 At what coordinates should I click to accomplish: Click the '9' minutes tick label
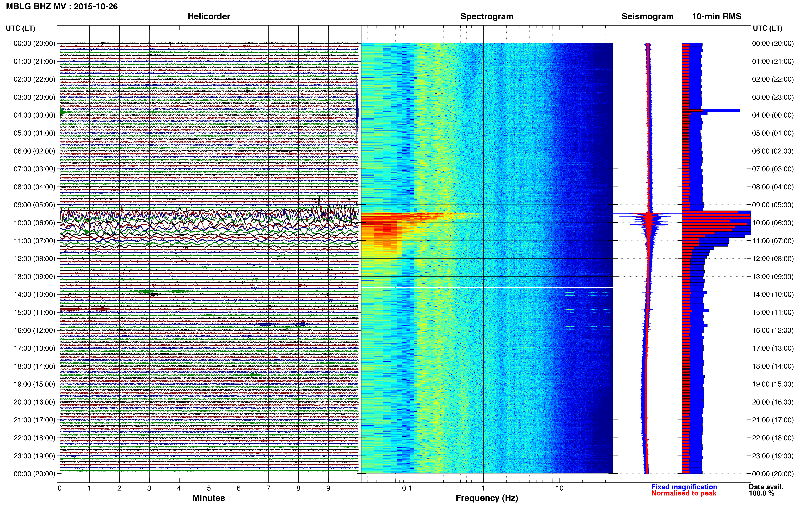pos(328,488)
